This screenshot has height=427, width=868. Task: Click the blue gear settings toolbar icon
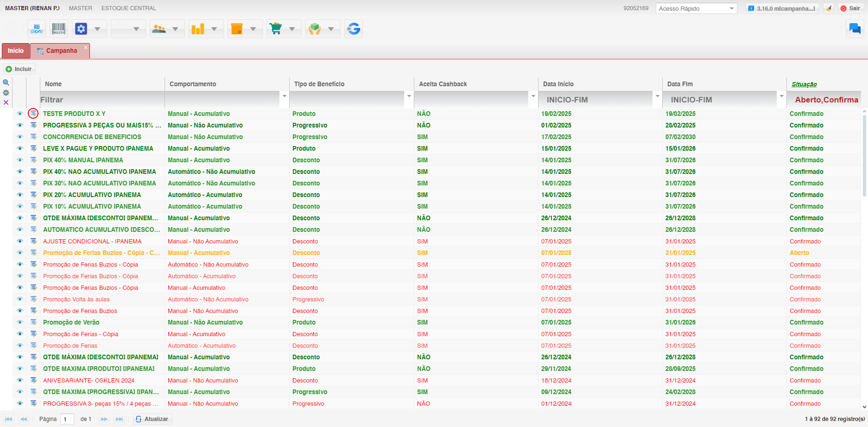point(81,29)
